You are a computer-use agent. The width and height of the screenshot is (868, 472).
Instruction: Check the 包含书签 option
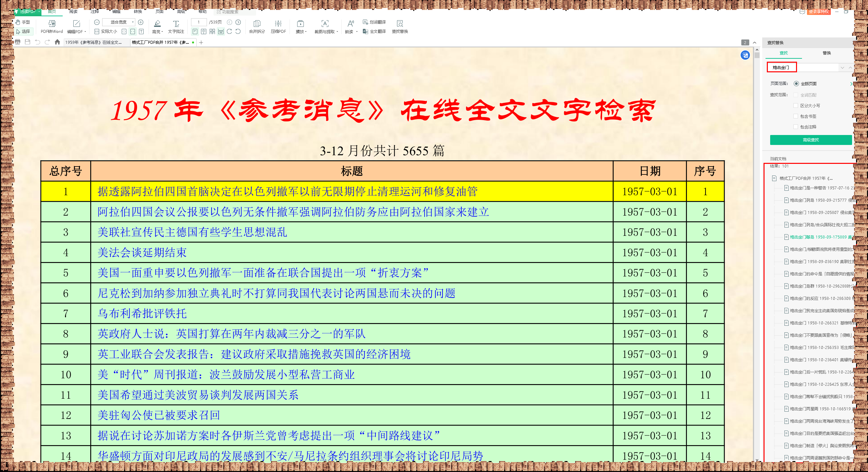[x=796, y=116]
